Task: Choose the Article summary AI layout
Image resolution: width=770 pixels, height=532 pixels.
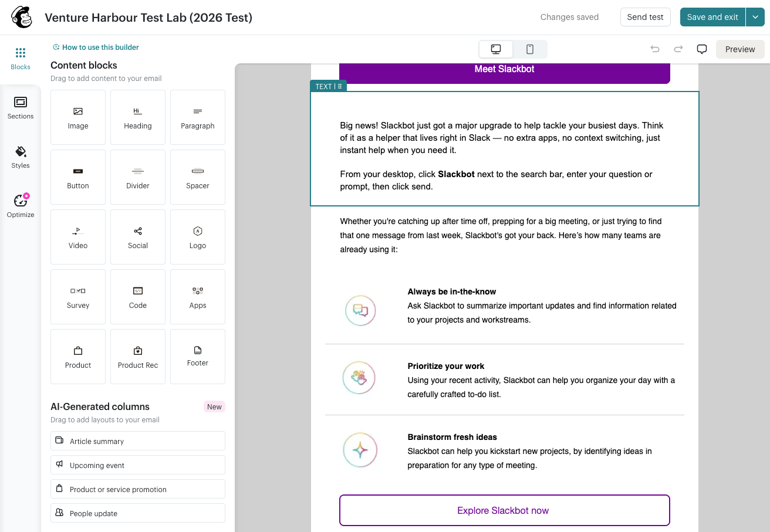Action: click(138, 441)
